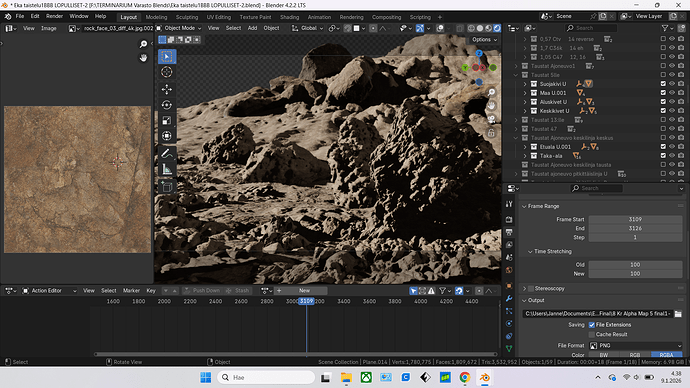690x388 pixels.
Task: Disable the Maa U.001 collection checkbox
Action: coord(663,93)
